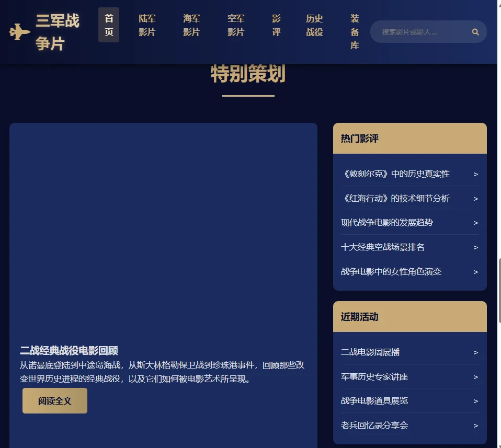501x448 pixels.
Task: Open the 首页 navigation tab
Action: [x=109, y=25]
